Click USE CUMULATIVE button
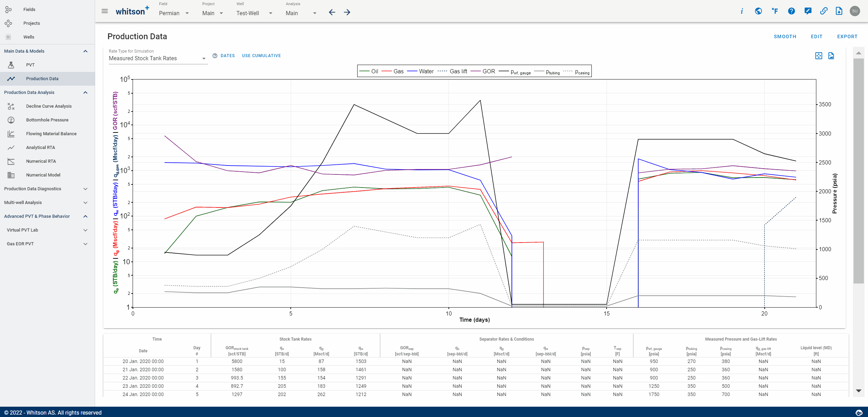The height and width of the screenshot is (417, 868). 261,56
